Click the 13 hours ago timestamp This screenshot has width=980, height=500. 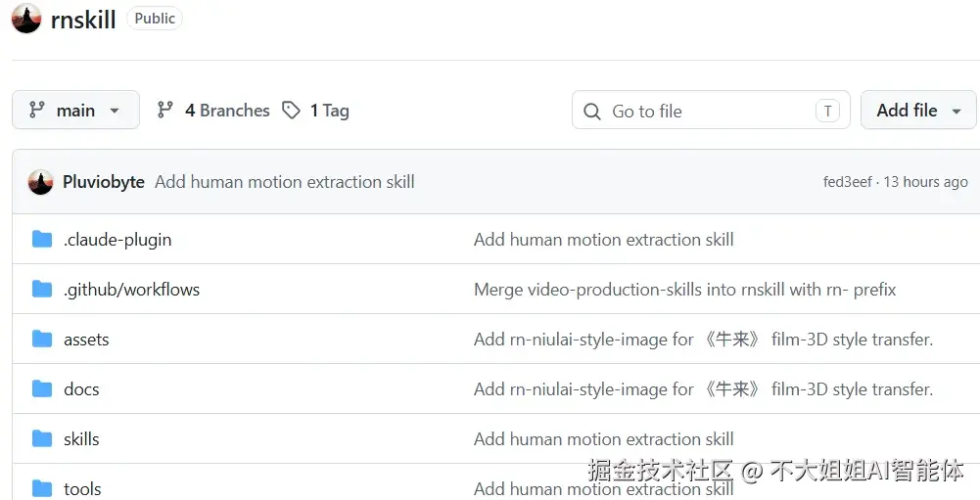(x=925, y=182)
